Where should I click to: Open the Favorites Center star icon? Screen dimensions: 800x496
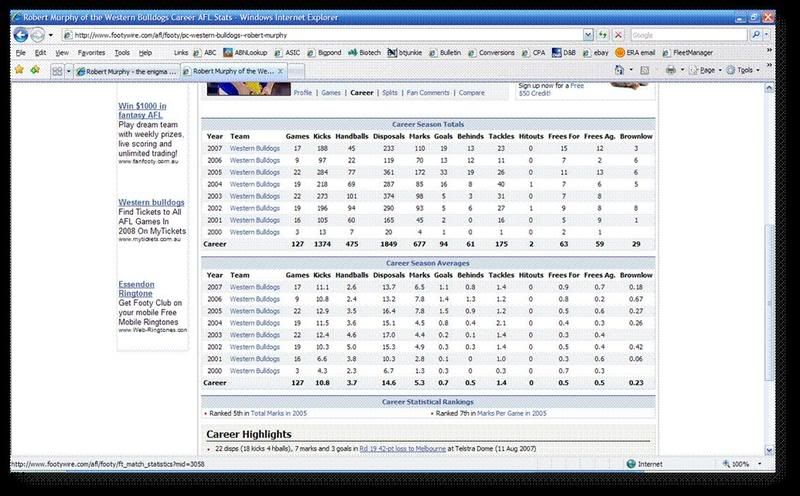(19, 70)
